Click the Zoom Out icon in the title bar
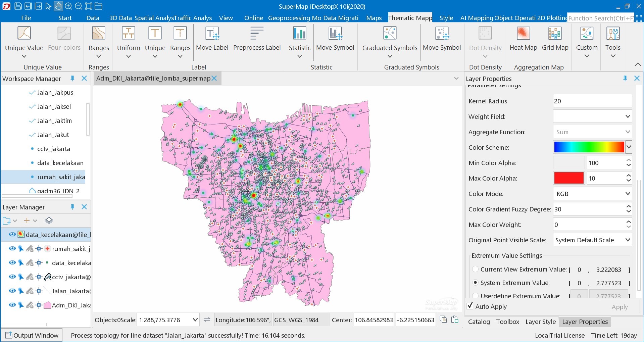This screenshot has height=342, width=644. pos(78,6)
